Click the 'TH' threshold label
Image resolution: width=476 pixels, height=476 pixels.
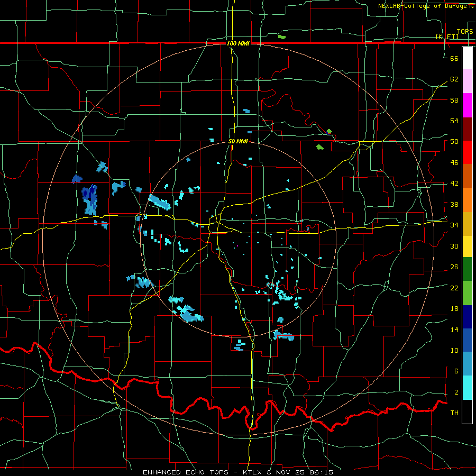454,413
